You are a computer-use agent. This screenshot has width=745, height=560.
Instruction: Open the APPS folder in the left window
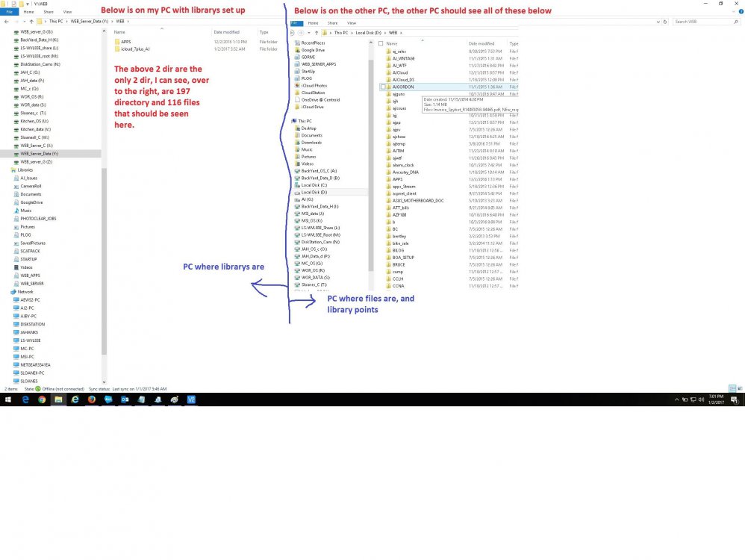127,43
